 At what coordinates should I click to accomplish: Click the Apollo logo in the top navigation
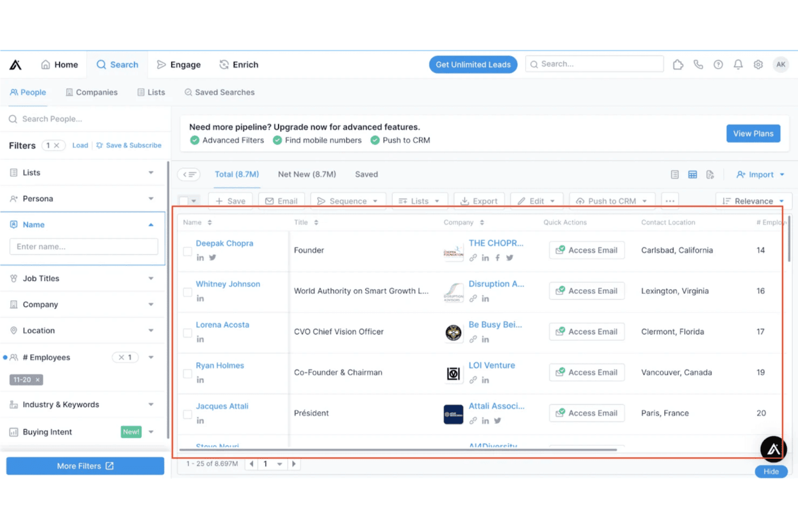coord(16,65)
